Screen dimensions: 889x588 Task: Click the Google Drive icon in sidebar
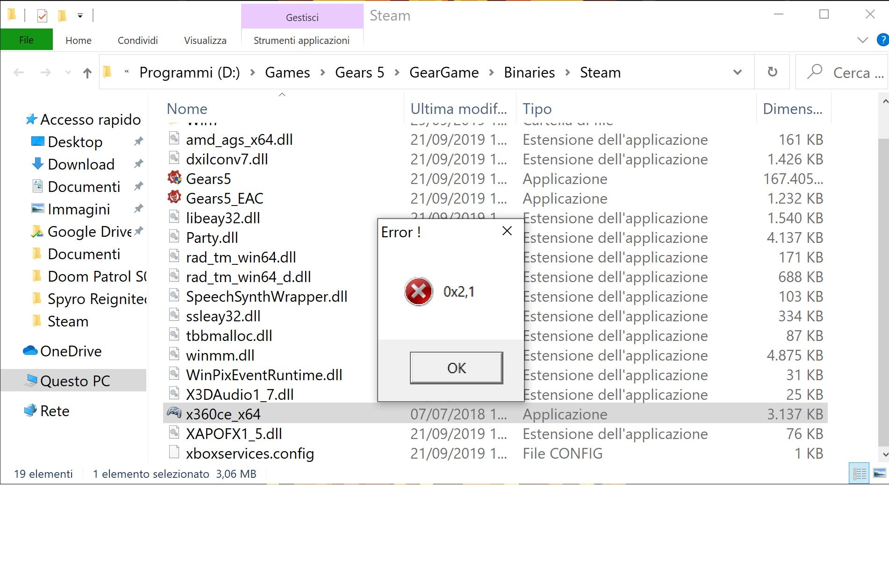point(37,231)
